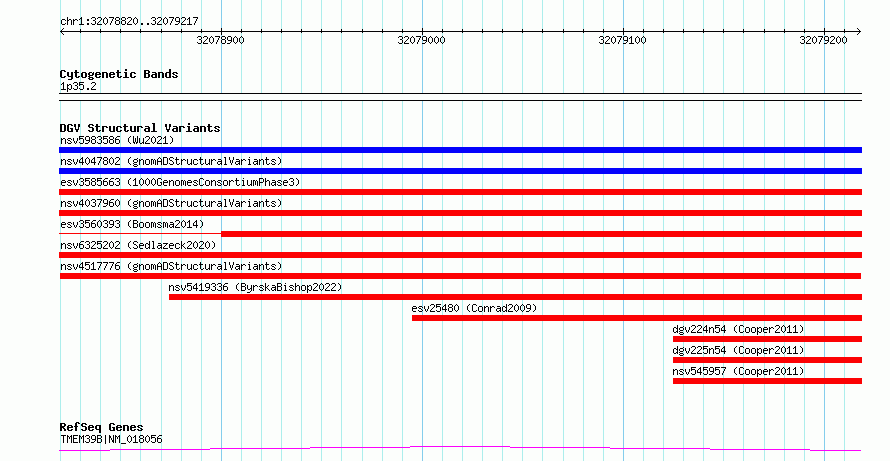Open the nsv4047802 gnomAD variant label

coord(171,161)
